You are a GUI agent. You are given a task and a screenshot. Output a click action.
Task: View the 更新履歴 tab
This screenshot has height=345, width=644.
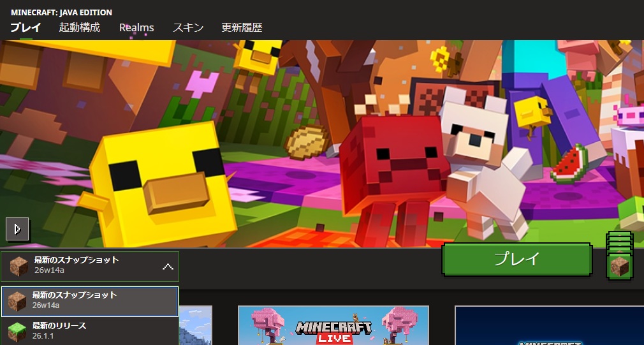point(242,27)
